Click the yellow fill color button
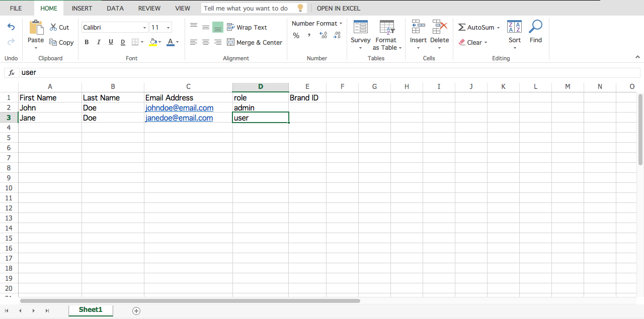644x319 pixels. tap(153, 42)
